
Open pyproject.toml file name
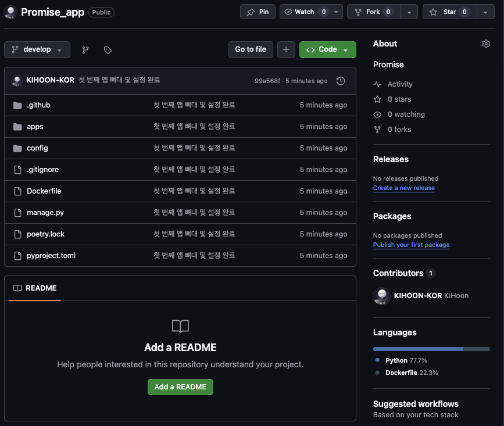(51, 256)
